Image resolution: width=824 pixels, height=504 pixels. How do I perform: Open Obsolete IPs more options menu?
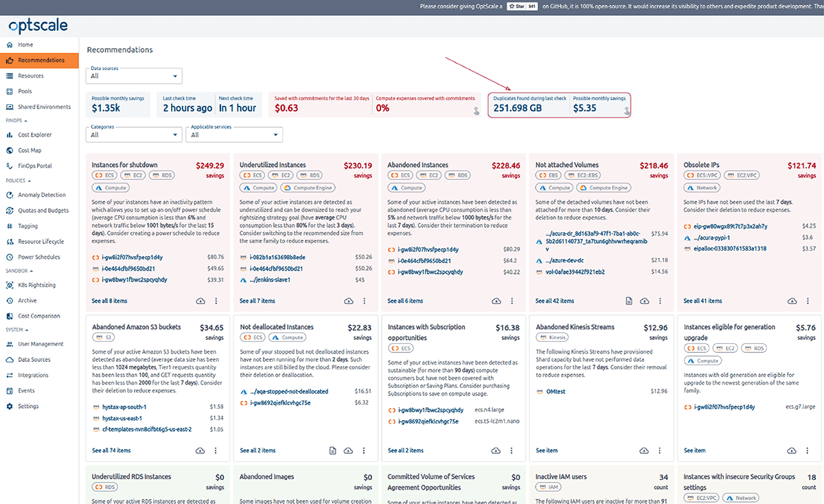(808, 301)
